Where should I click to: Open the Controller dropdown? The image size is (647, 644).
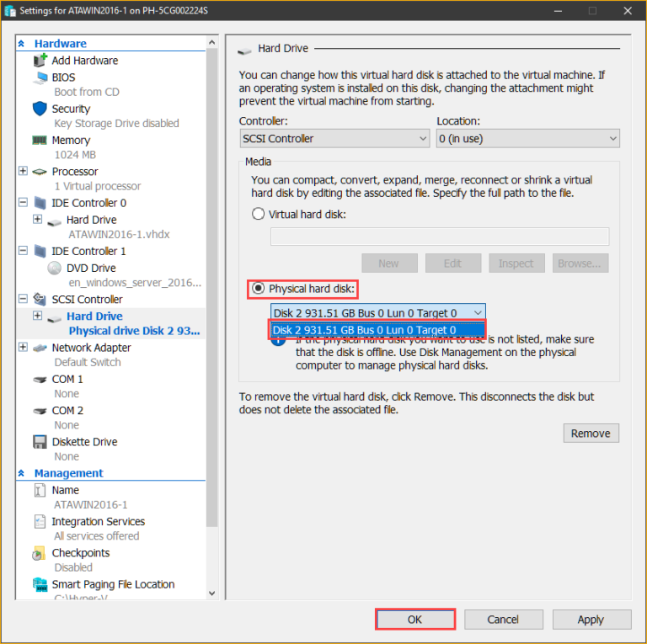pos(334,139)
